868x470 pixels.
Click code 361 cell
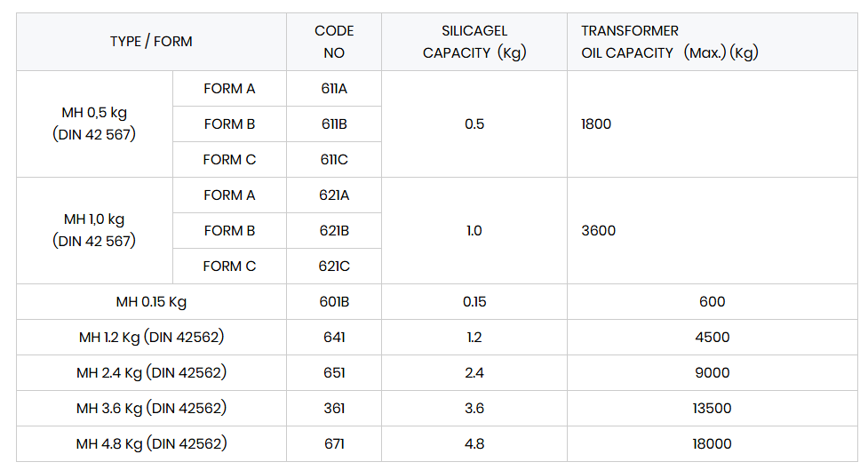(334, 408)
